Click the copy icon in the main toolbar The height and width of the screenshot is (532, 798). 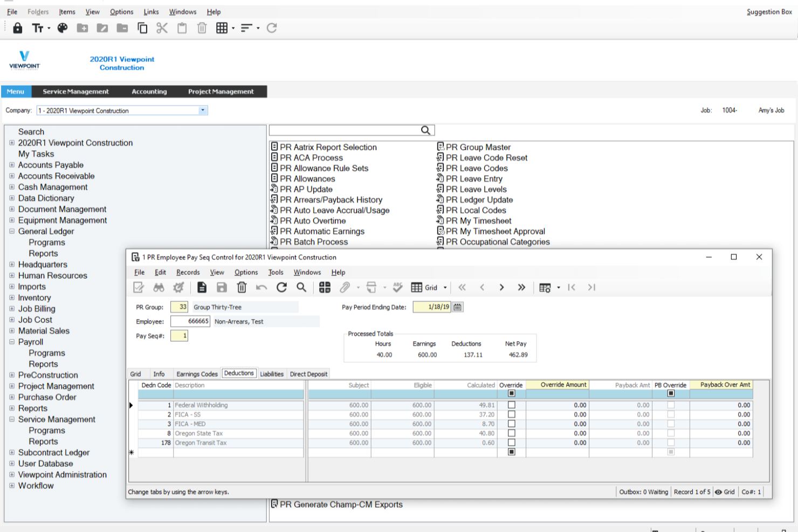(142, 28)
